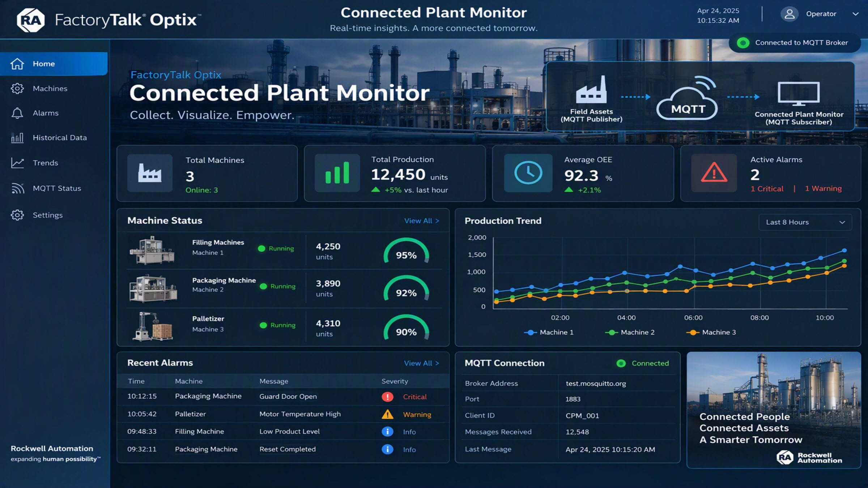Viewport: 868px width, 488px height.
Task: Click Connected to MQTT Broker status indicator
Action: (x=795, y=43)
